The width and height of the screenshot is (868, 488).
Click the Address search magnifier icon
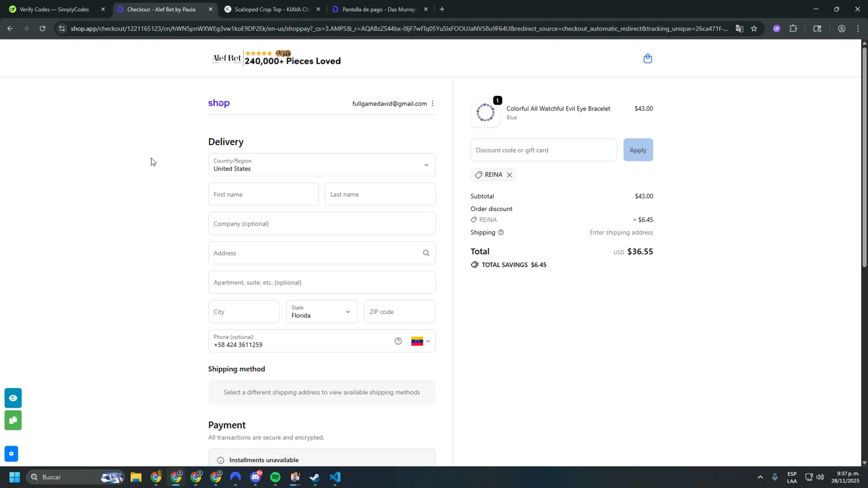426,253
